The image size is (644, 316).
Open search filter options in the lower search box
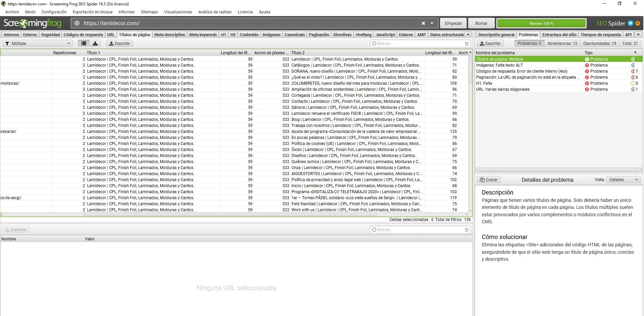click(x=466, y=230)
